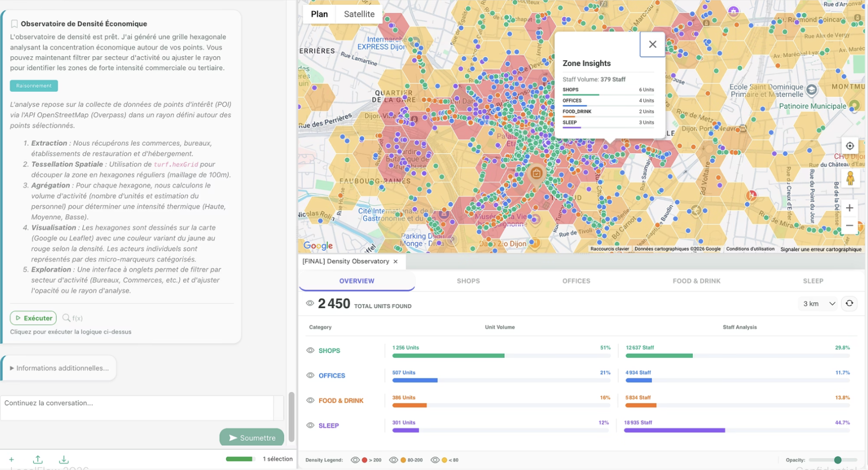The height and width of the screenshot is (470, 868).
Task: Refresh the density analysis
Action: point(849,303)
